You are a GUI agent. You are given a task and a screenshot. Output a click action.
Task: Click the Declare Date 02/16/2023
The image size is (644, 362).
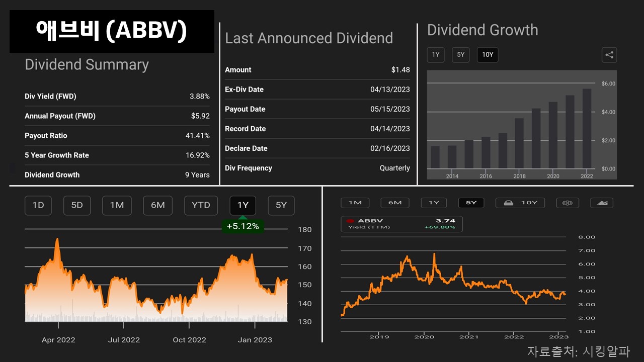click(x=390, y=148)
